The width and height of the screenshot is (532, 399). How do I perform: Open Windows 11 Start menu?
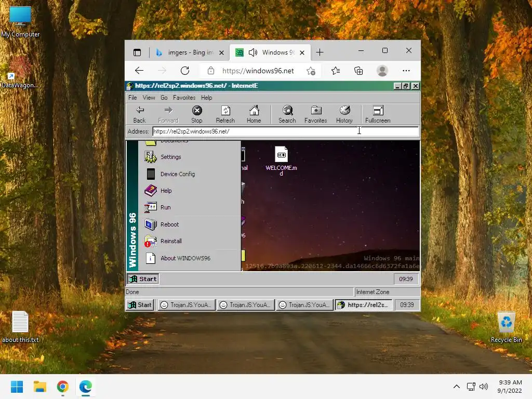click(x=17, y=387)
